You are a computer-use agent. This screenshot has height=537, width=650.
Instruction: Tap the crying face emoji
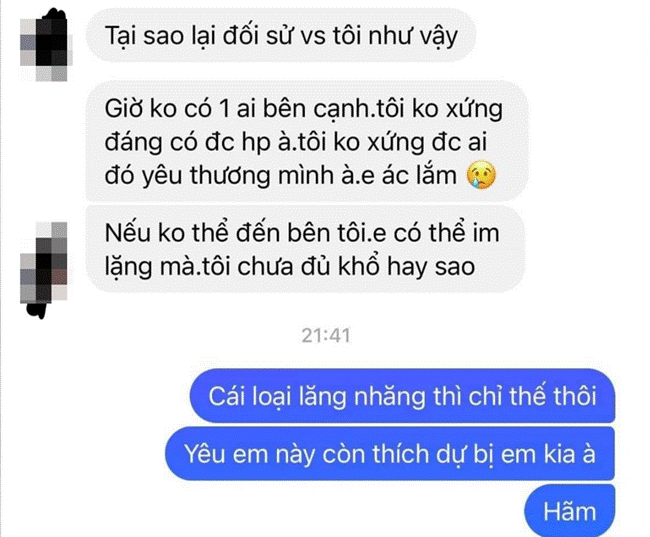coord(481,175)
